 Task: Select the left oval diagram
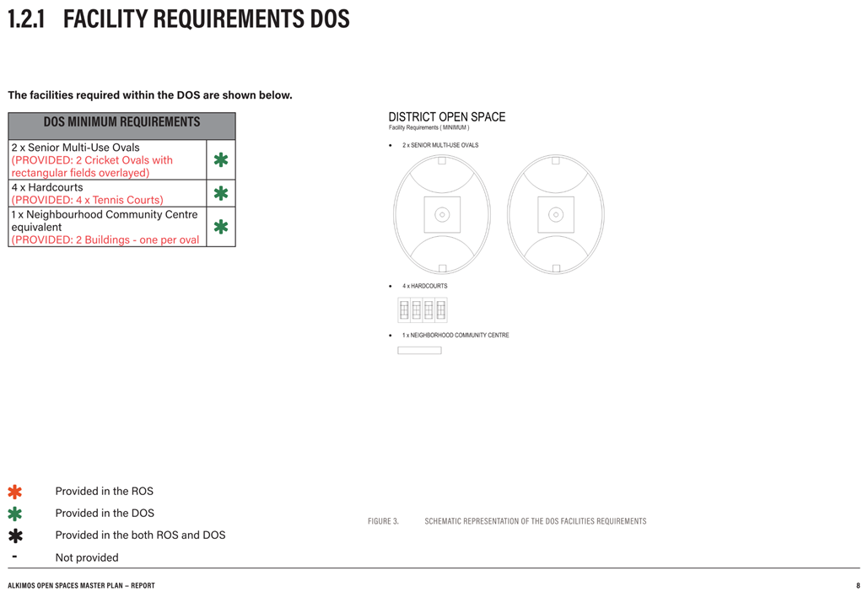point(442,215)
